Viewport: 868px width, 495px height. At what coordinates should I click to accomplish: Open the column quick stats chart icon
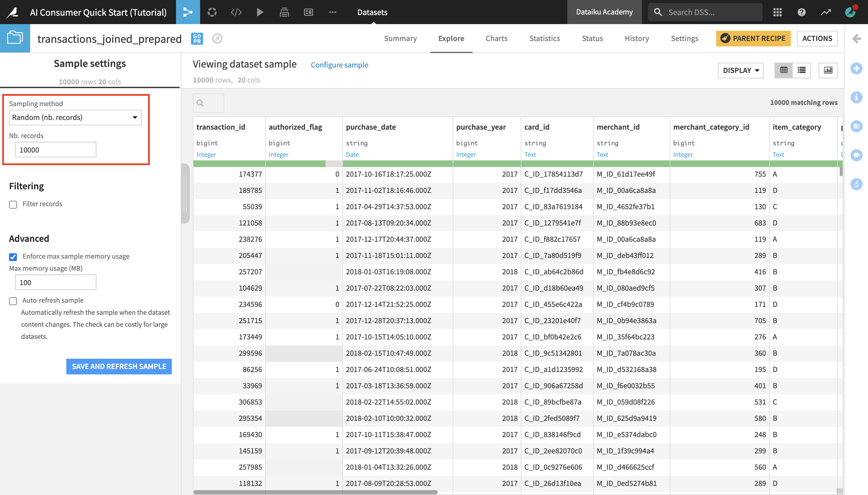(x=828, y=70)
